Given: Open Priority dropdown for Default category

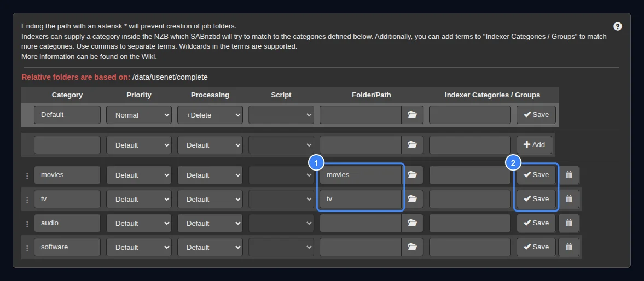Looking at the screenshot, I should pyautogui.click(x=139, y=115).
